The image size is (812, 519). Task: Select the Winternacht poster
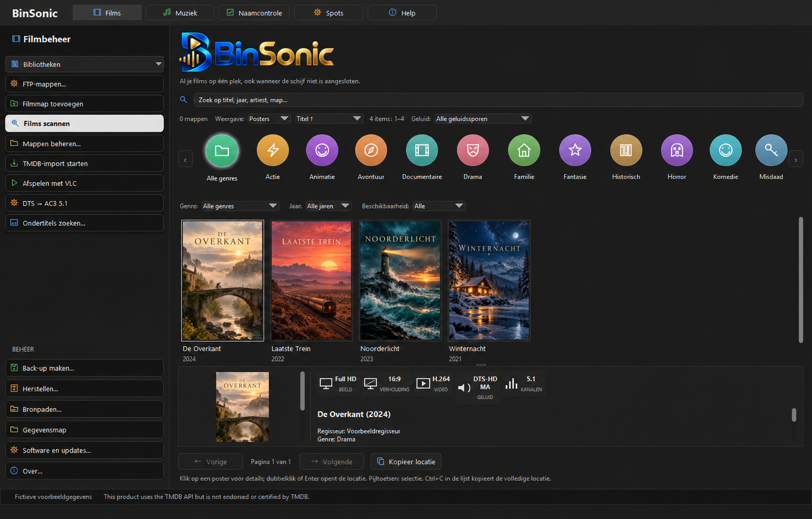point(489,280)
